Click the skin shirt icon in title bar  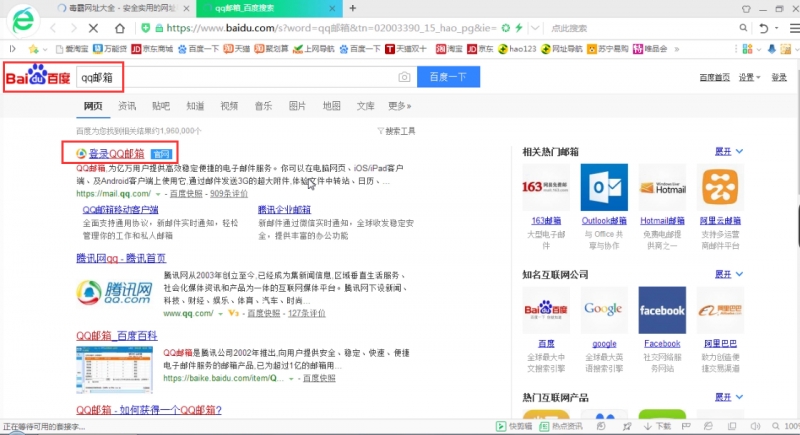(x=746, y=9)
